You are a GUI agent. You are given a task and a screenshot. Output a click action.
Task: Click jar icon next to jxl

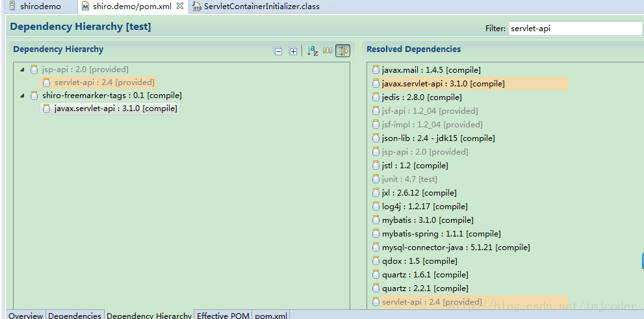[376, 192]
